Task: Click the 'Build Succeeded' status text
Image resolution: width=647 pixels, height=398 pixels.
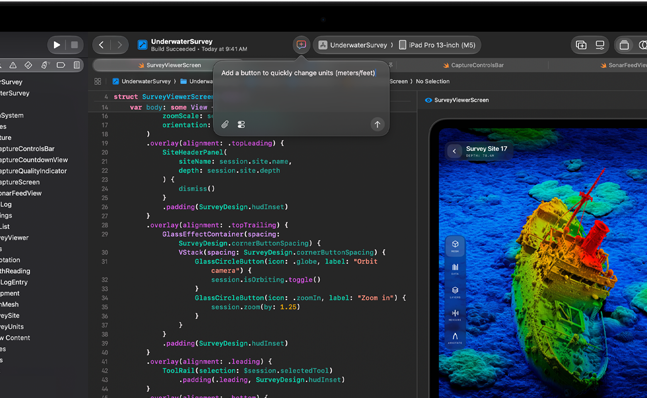Action: 173,49
